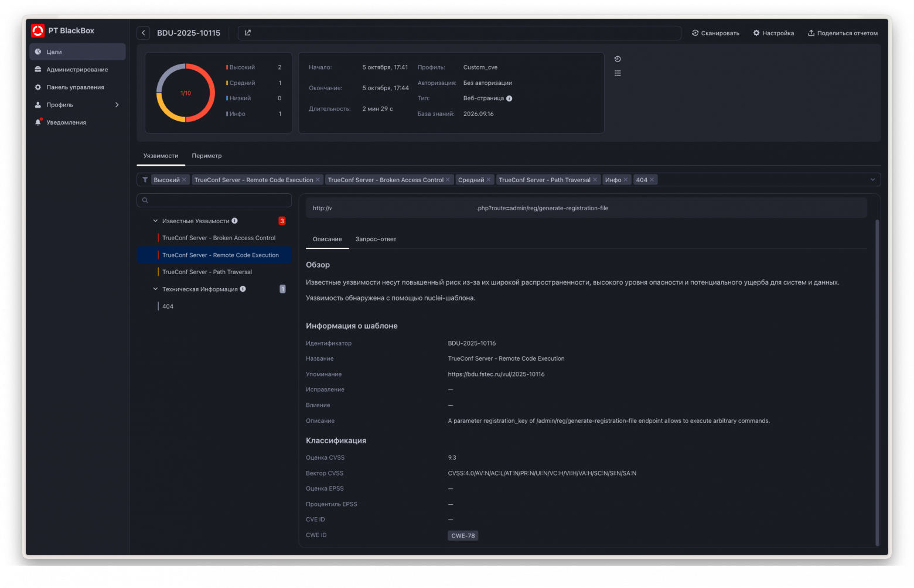Open the Запрос–ответ tab
The height and width of the screenshot is (588, 914).
[x=376, y=239]
